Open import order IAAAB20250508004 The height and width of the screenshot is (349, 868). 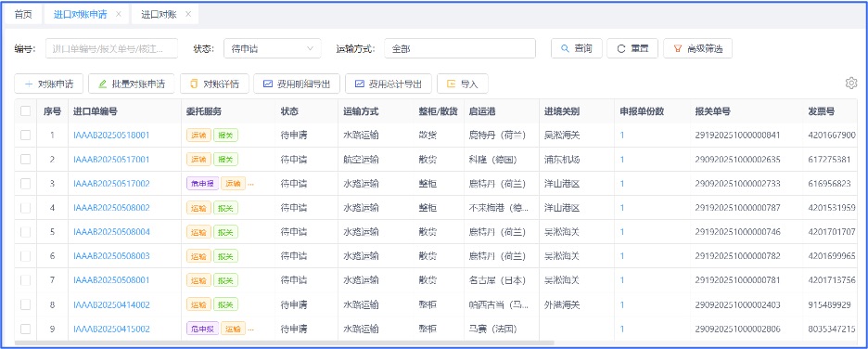click(111, 231)
